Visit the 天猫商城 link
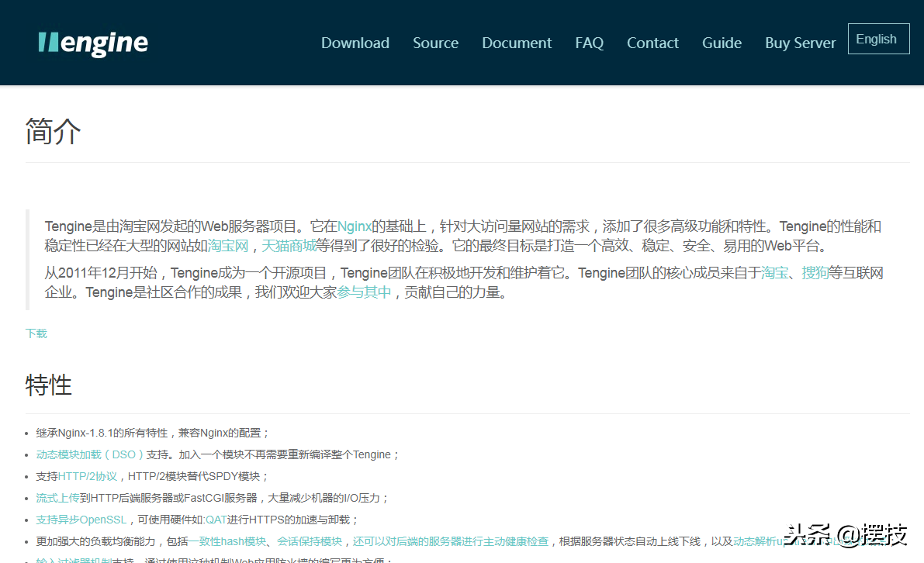The height and width of the screenshot is (563, 924). (x=289, y=247)
